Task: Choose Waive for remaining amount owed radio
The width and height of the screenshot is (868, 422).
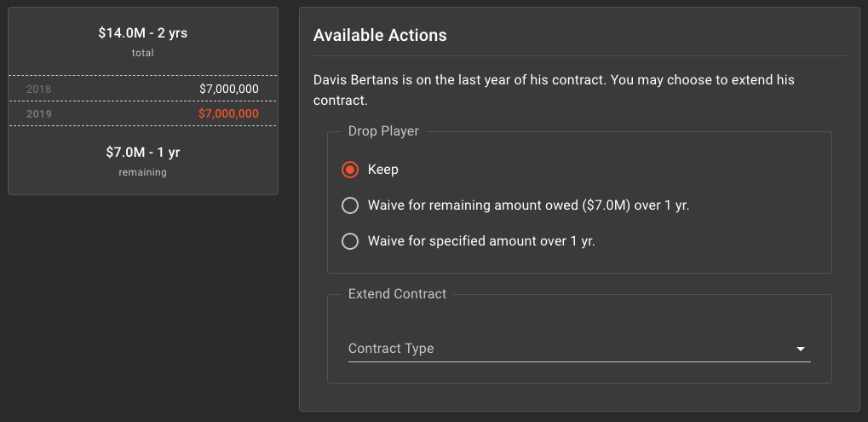Action: 349,205
